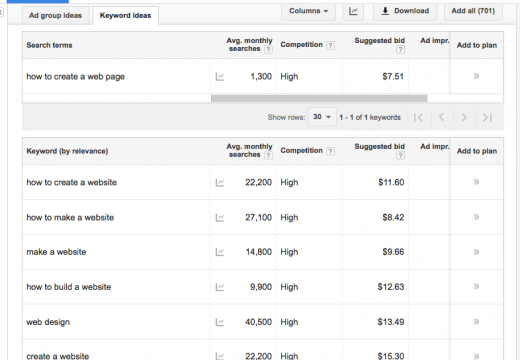Help icon next to Keyword table Avg. monthly searches

(x=268, y=155)
